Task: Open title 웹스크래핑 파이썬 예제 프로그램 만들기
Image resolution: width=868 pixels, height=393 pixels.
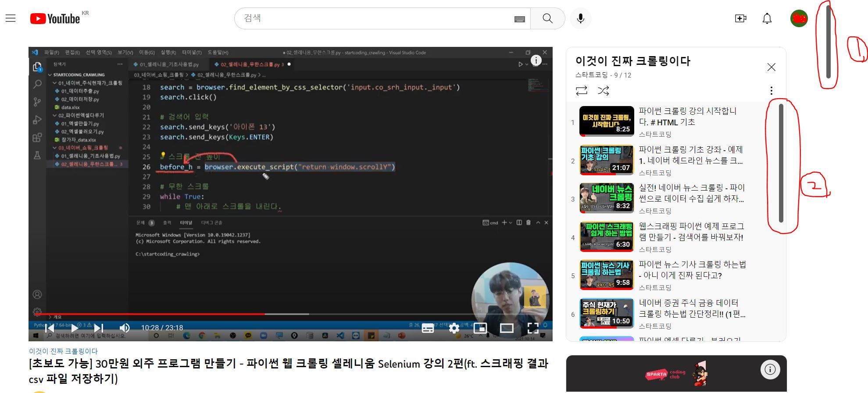Action: [x=692, y=232]
